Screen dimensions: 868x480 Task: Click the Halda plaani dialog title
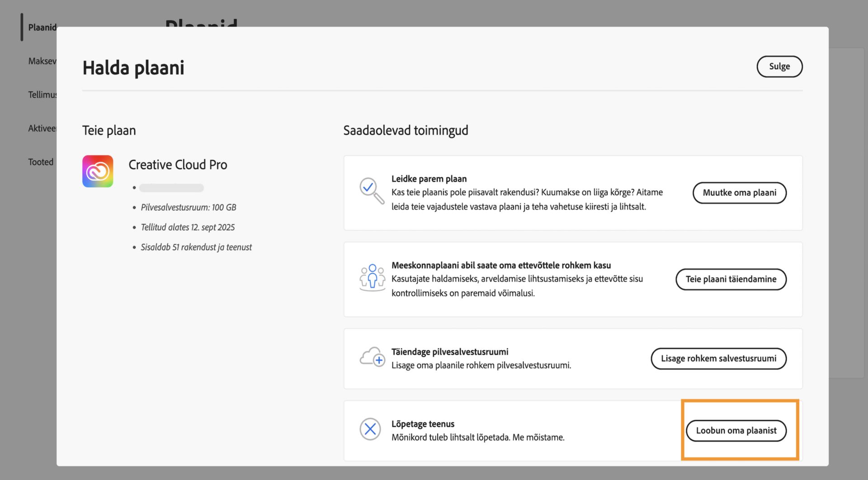pyautogui.click(x=133, y=68)
